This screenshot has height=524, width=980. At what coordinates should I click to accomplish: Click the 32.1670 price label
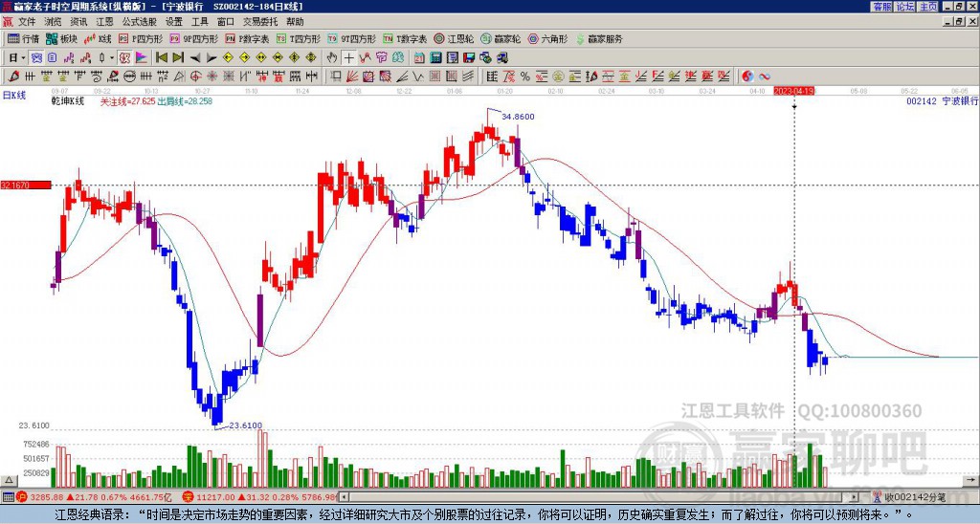(26, 185)
